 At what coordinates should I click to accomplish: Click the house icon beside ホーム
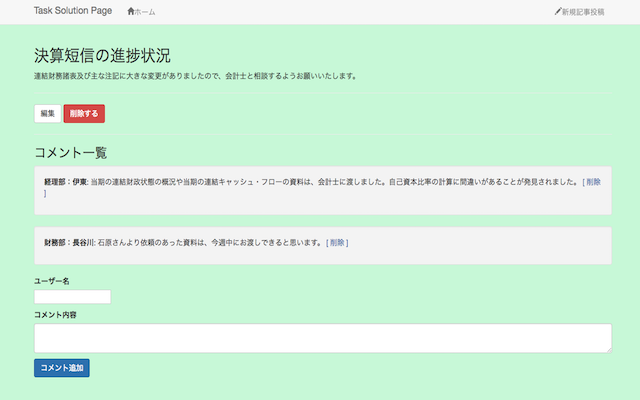(x=131, y=12)
